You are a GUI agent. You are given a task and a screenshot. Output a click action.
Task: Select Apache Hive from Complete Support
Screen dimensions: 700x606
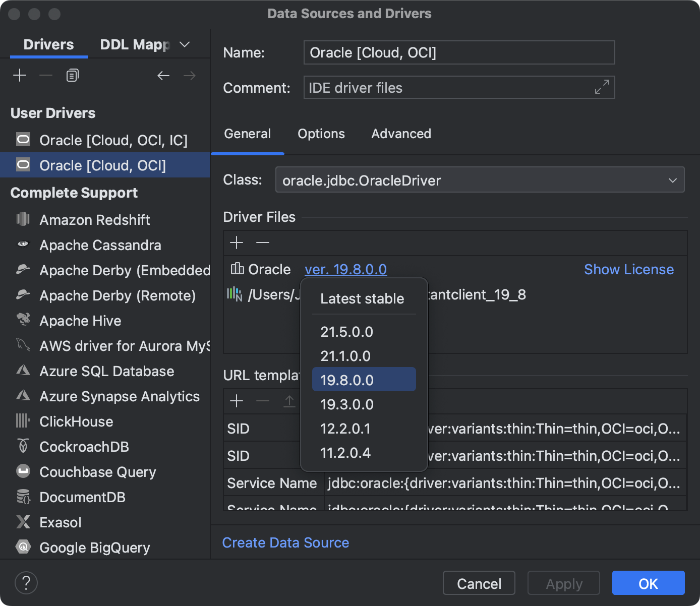pyautogui.click(x=80, y=321)
